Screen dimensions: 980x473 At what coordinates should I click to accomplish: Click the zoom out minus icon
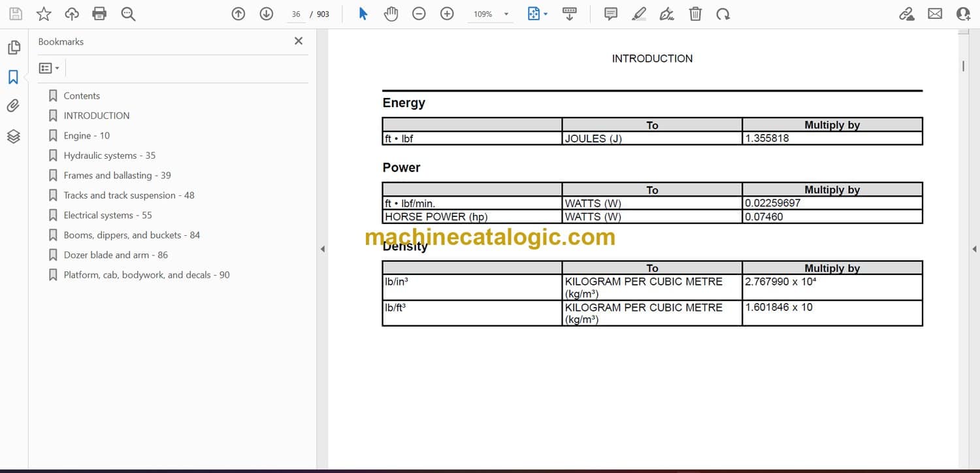pyautogui.click(x=419, y=14)
